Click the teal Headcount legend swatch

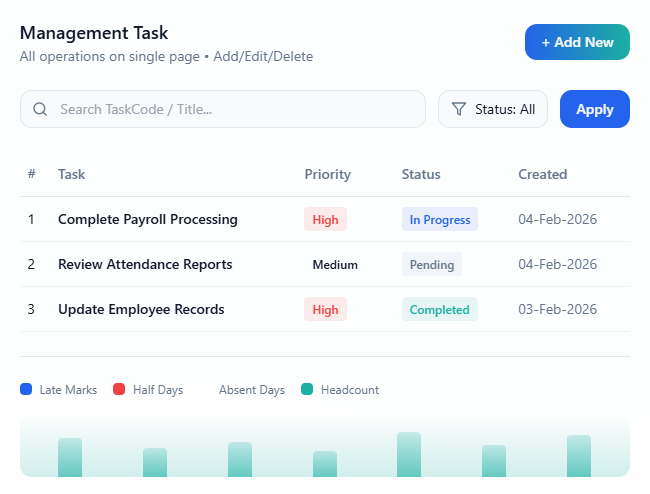click(307, 390)
